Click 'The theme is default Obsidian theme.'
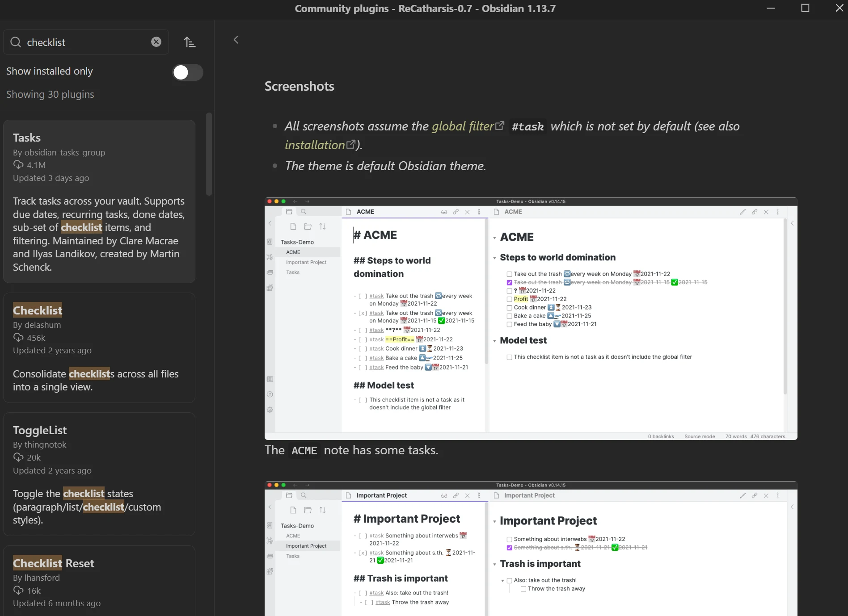848x616 pixels. coord(385,166)
